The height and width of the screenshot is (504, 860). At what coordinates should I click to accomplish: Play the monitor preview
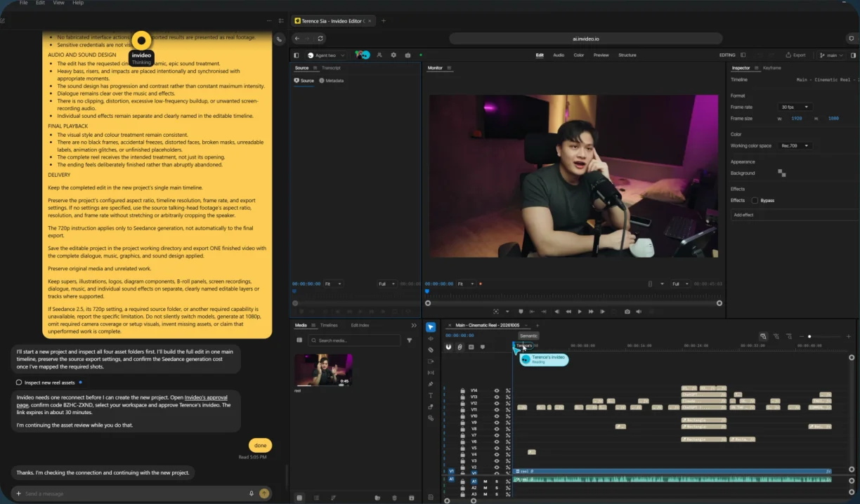point(580,312)
